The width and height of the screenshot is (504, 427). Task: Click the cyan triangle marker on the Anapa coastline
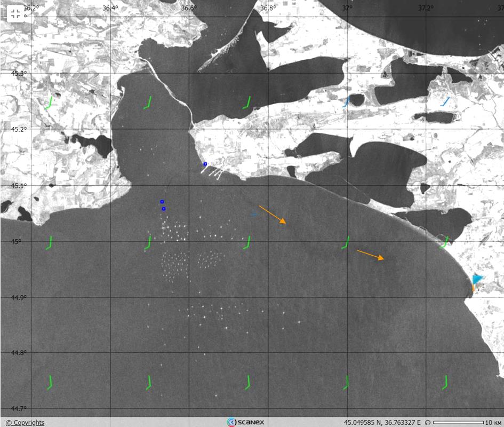pos(476,280)
